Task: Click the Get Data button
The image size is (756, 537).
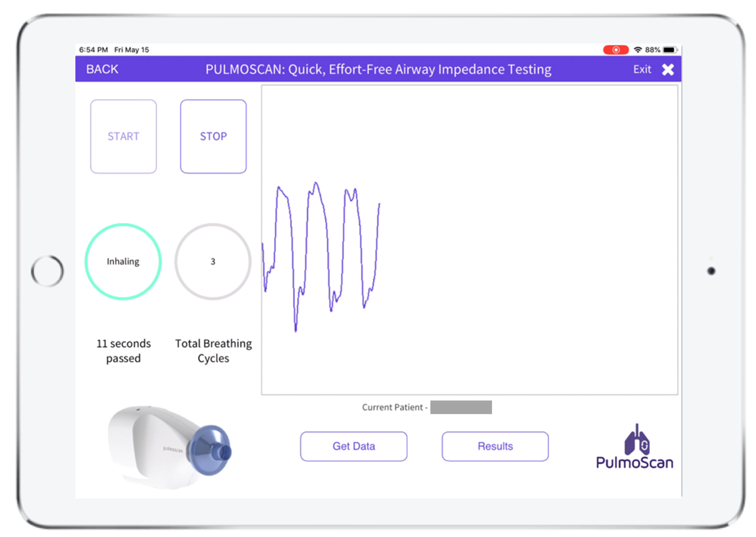Action: 353,446
